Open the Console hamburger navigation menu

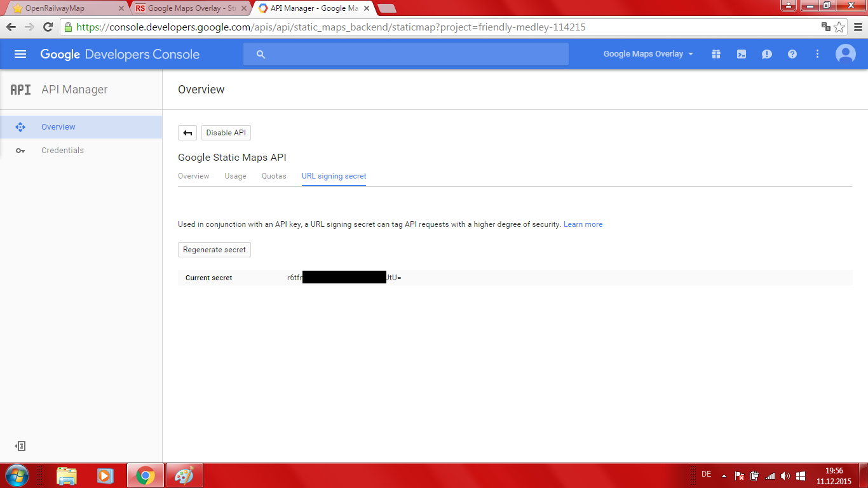click(x=20, y=54)
